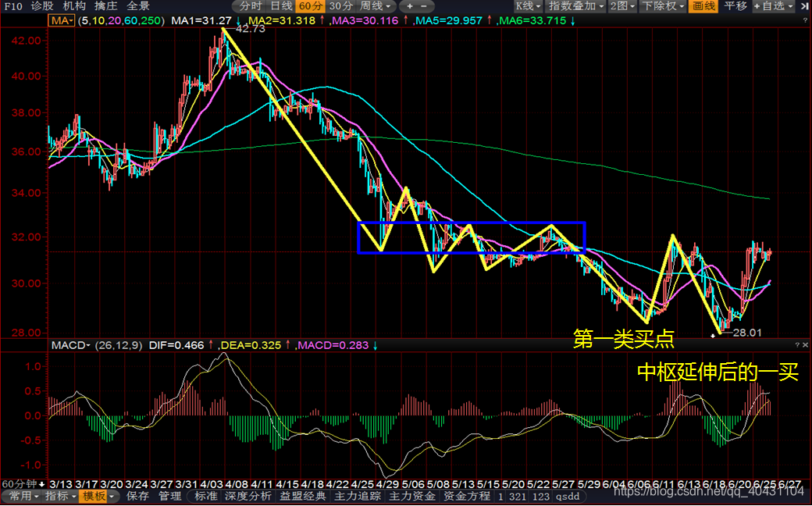Switch to the 日线 daily chart tab
Screen dimensions: 812x506
click(x=281, y=6)
